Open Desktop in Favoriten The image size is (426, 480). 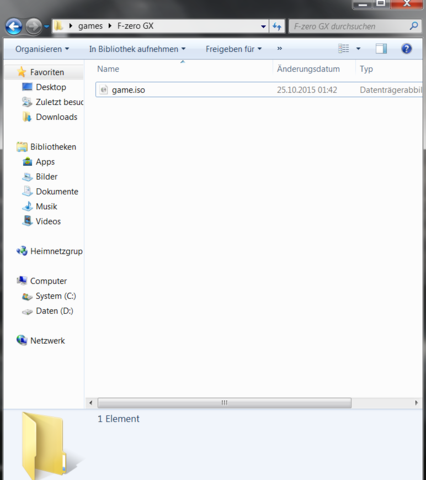click(x=51, y=87)
